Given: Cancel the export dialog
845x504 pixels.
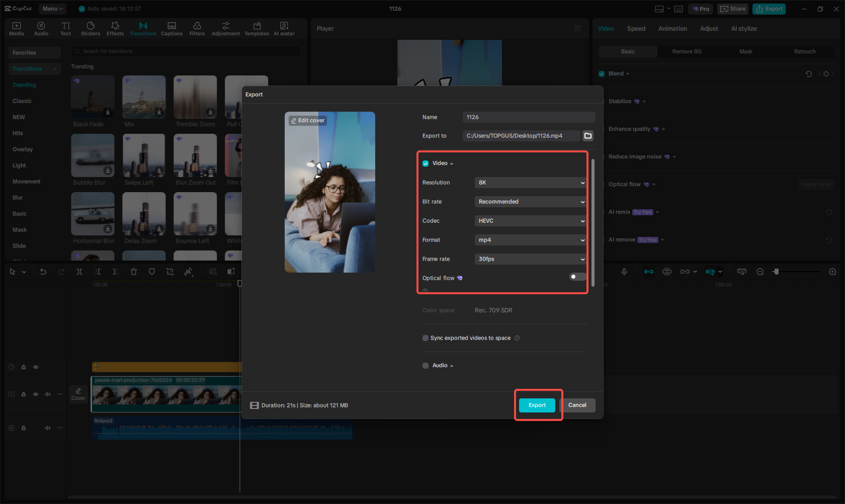Looking at the screenshot, I should (x=577, y=405).
